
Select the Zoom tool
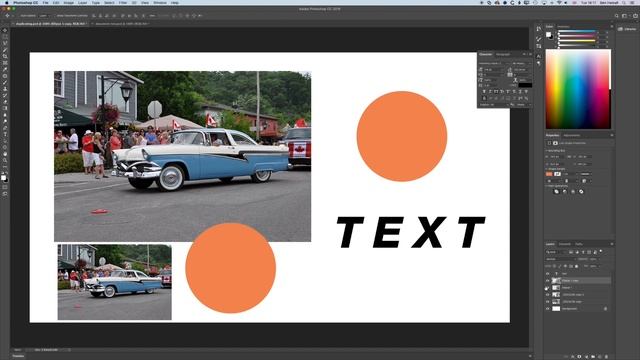pos(5,161)
